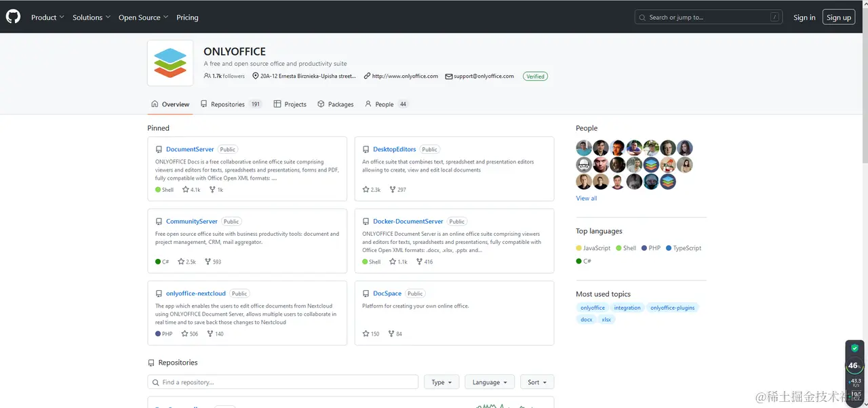Open the Projects tab
Image resolution: width=868 pixels, height=408 pixels.
290,104
